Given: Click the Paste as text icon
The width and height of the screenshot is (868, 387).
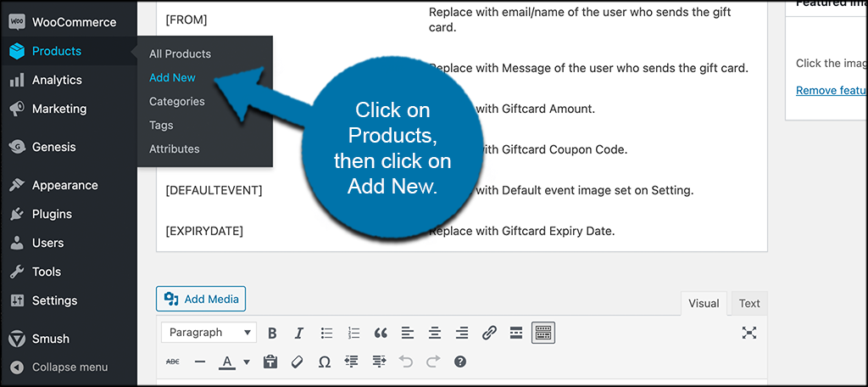Looking at the screenshot, I should click(x=270, y=362).
